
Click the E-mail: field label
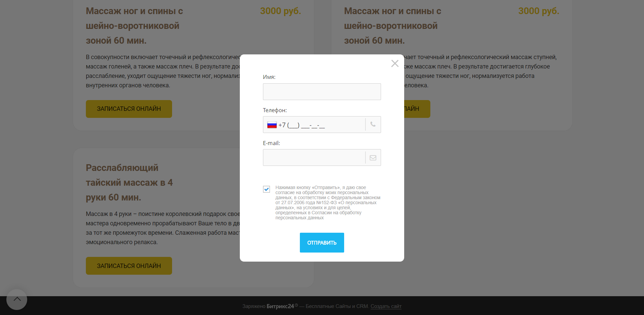point(271,143)
